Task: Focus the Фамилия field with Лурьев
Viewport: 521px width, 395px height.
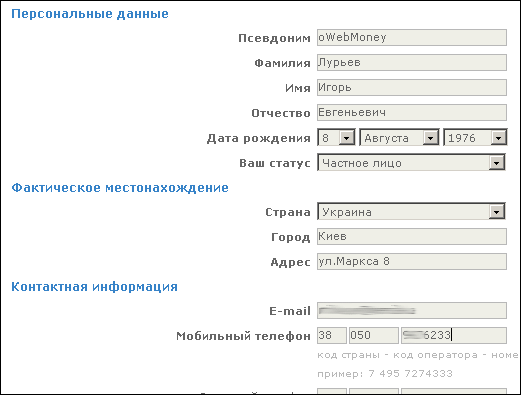Action: tap(412, 62)
